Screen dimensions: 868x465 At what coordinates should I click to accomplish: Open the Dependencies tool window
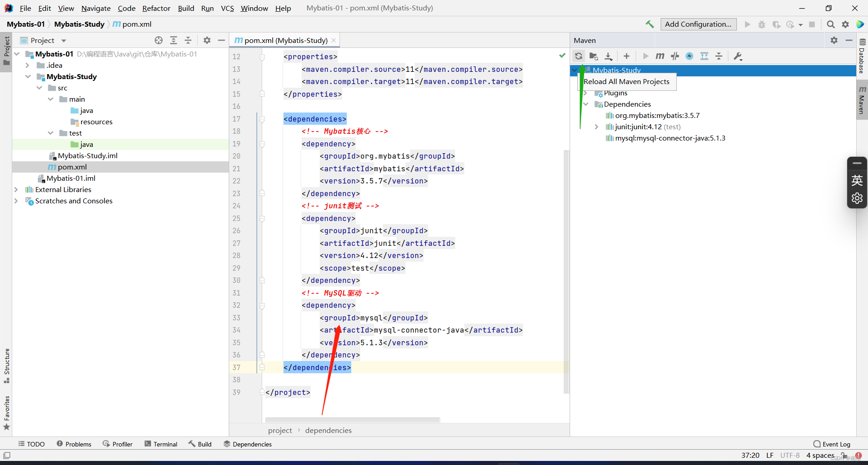click(x=248, y=444)
